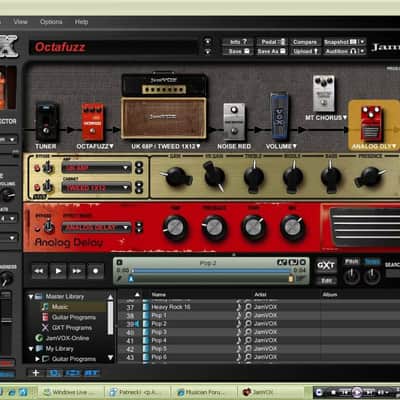Switch to Musician Forum taskbar window
This screenshot has height=400, width=400.
pos(203,392)
